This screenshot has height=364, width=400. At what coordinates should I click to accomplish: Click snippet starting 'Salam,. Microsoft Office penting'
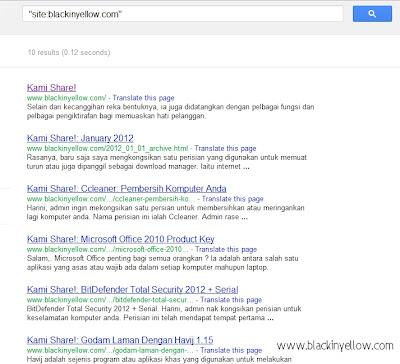163,263
